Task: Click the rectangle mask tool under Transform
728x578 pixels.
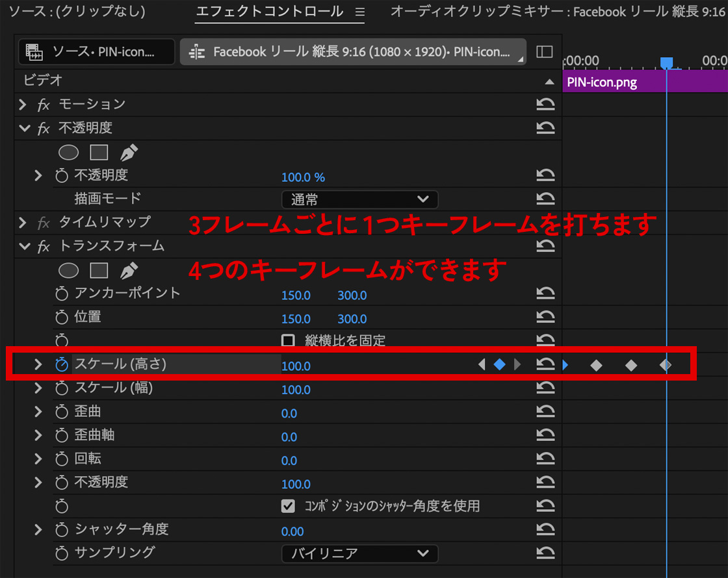Action: pos(99,270)
